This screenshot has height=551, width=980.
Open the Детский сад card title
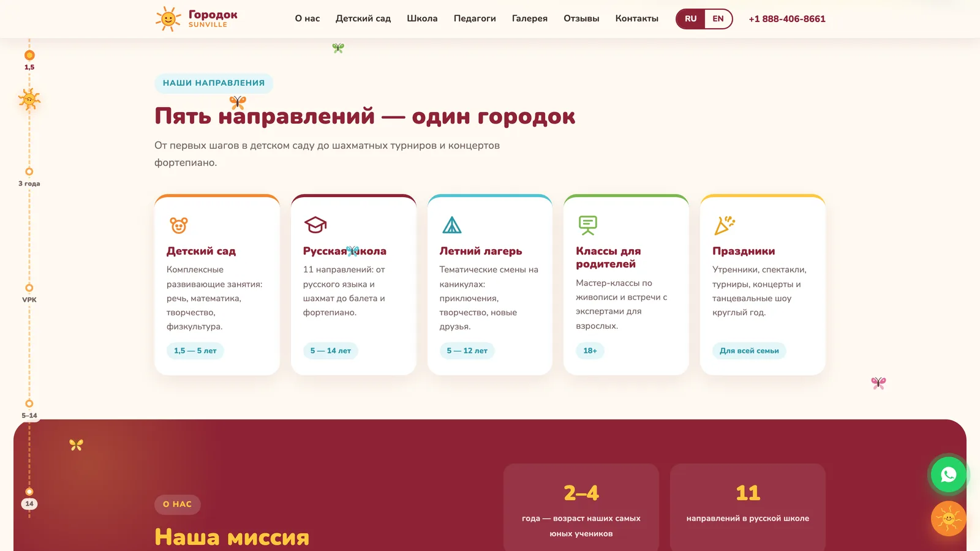(201, 251)
